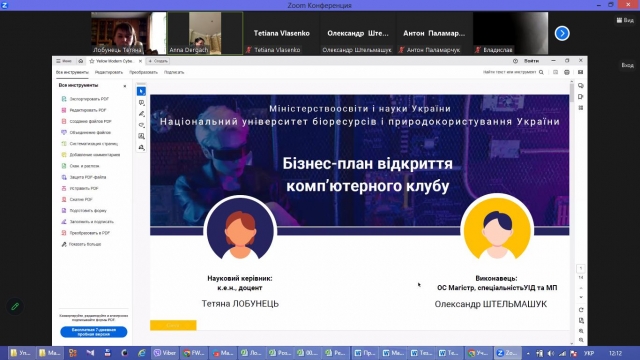Open Add comments tool icon

point(64,155)
